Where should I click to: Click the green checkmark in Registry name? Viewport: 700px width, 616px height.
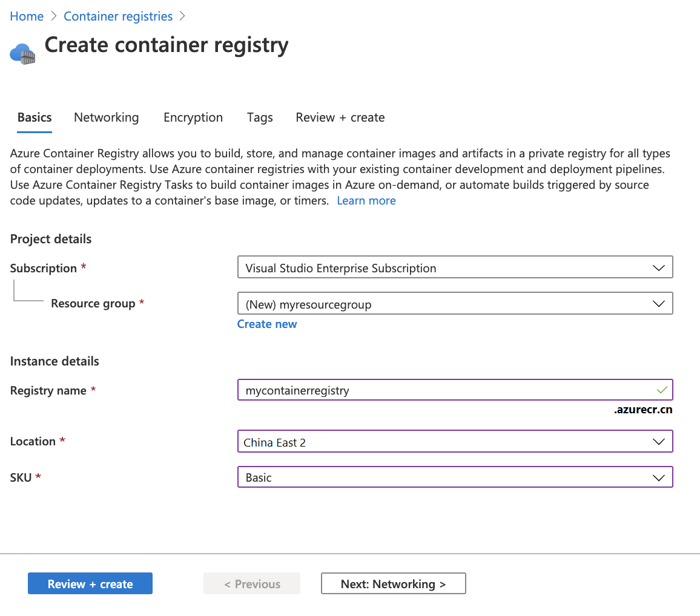coord(662,390)
